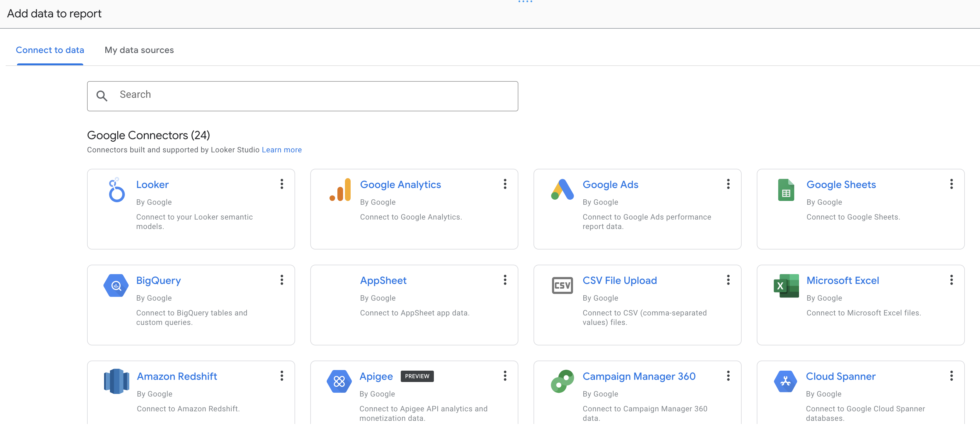Focus the Search connectors input field
This screenshot has height=429, width=980.
[x=302, y=96]
